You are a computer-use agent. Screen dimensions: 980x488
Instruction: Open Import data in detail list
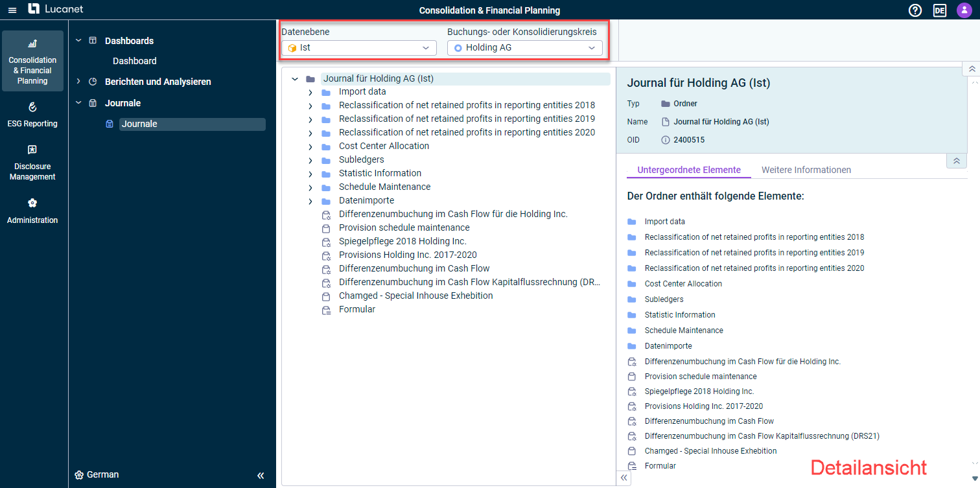[x=664, y=222]
